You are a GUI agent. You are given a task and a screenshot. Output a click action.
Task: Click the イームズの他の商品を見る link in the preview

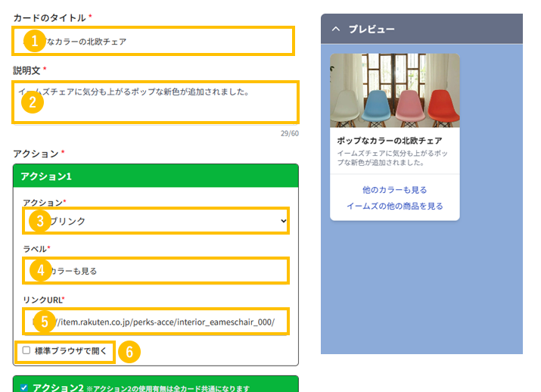tap(394, 206)
